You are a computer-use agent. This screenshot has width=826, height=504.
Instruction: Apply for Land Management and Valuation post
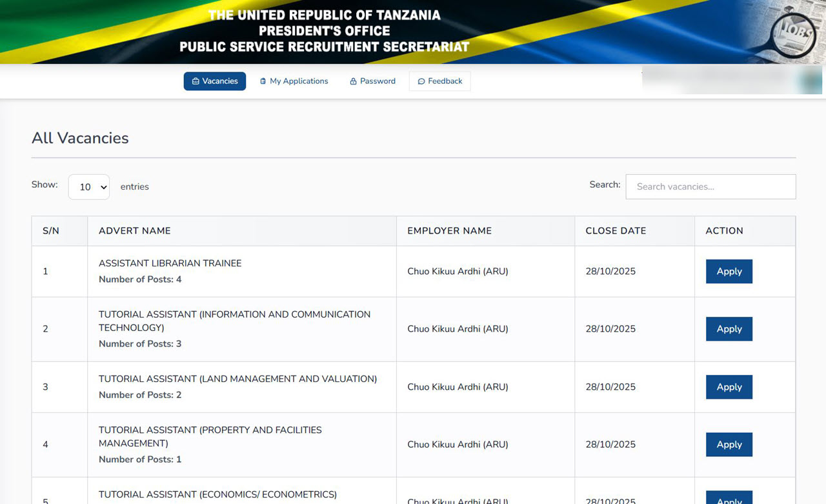point(729,387)
